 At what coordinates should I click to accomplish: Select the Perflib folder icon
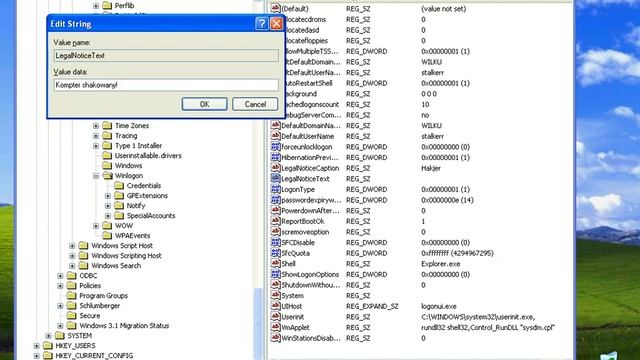click(107, 5)
